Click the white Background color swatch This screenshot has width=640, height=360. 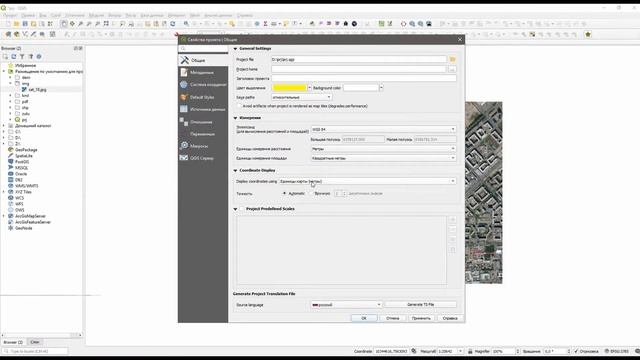point(361,88)
